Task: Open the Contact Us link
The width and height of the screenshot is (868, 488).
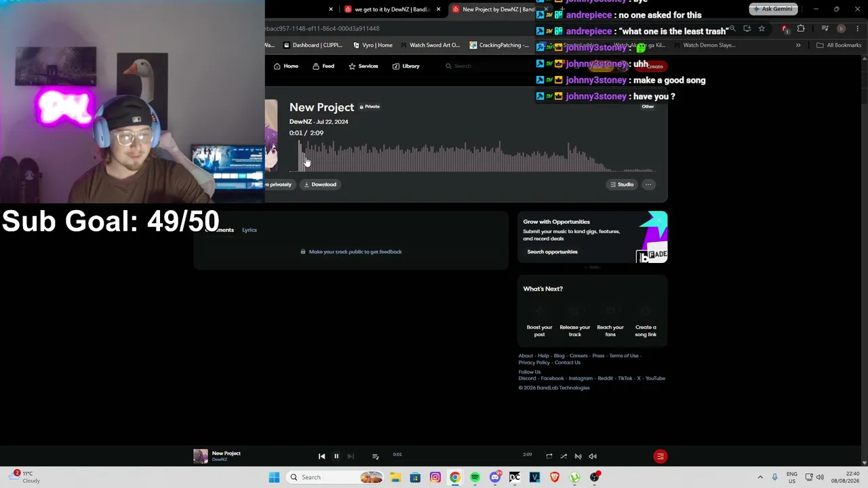Action: (568, 363)
